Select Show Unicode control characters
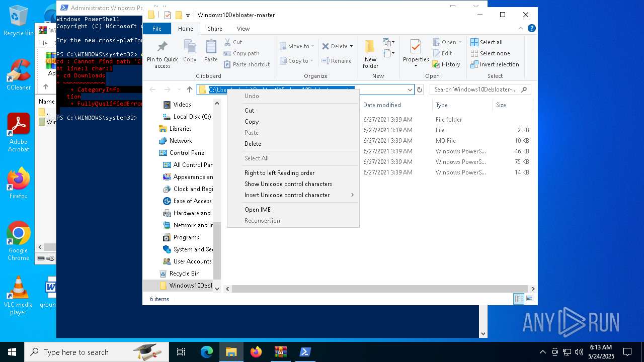The image size is (644, 362). 293,184
